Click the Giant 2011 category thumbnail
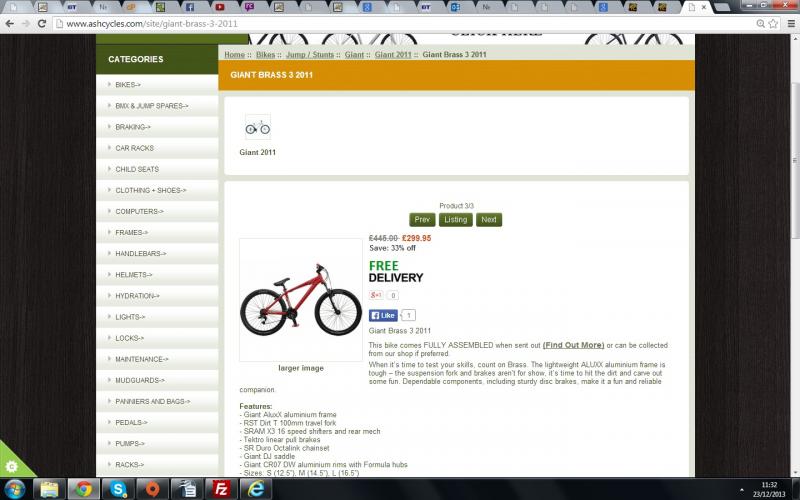The height and width of the screenshot is (500, 800). 258,127
